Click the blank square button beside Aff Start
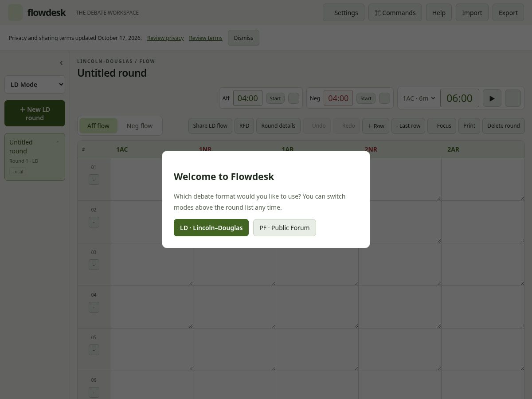 click(x=293, y=98)
